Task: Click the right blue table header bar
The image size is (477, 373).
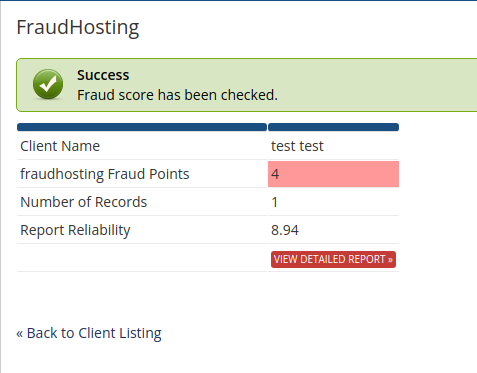Action: click(333, 127)
